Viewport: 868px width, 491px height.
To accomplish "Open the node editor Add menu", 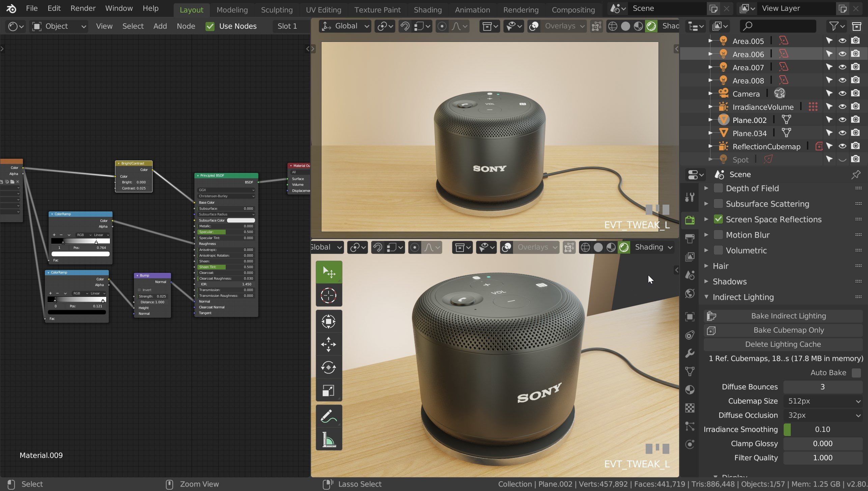I will (x=160, y=26).
